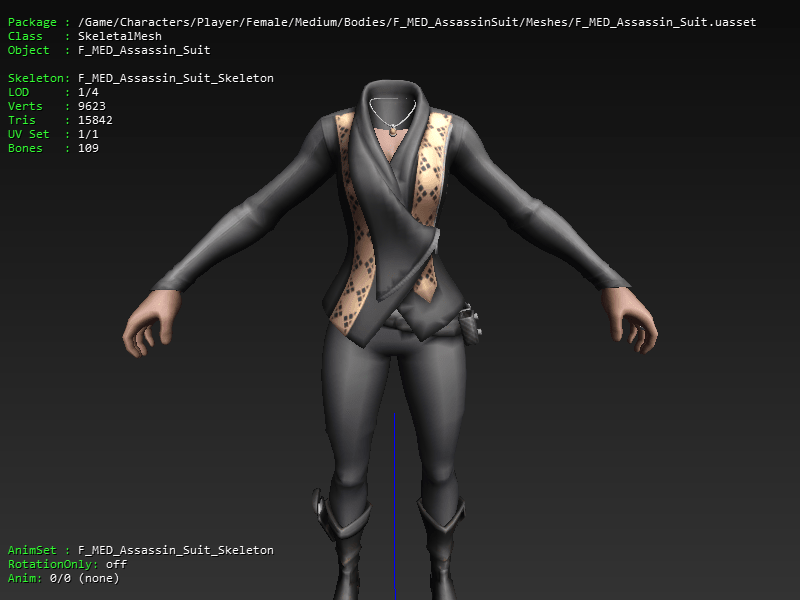This screenshot has height=600, width=800.
Task: Click the blue vertical axis line
Action: click(394, 506)
